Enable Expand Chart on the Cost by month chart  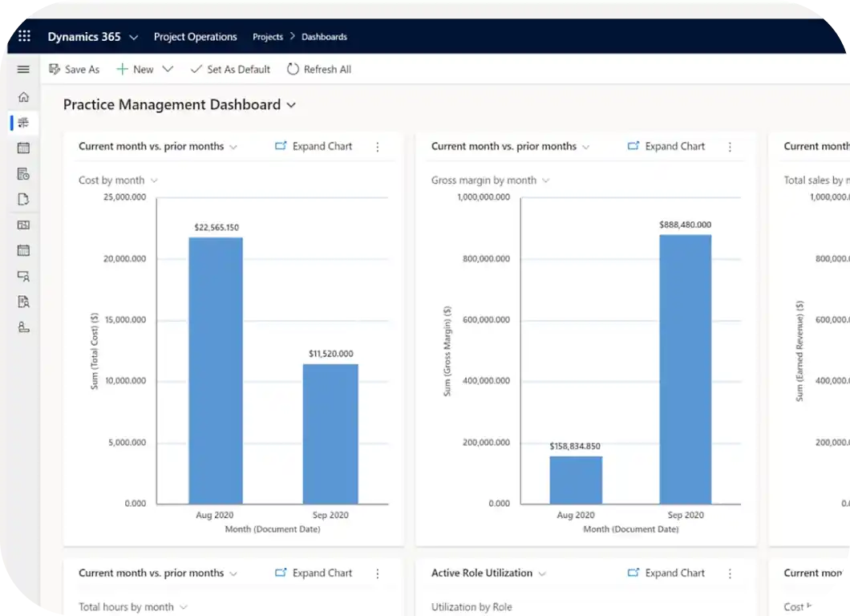click(313, 146)
